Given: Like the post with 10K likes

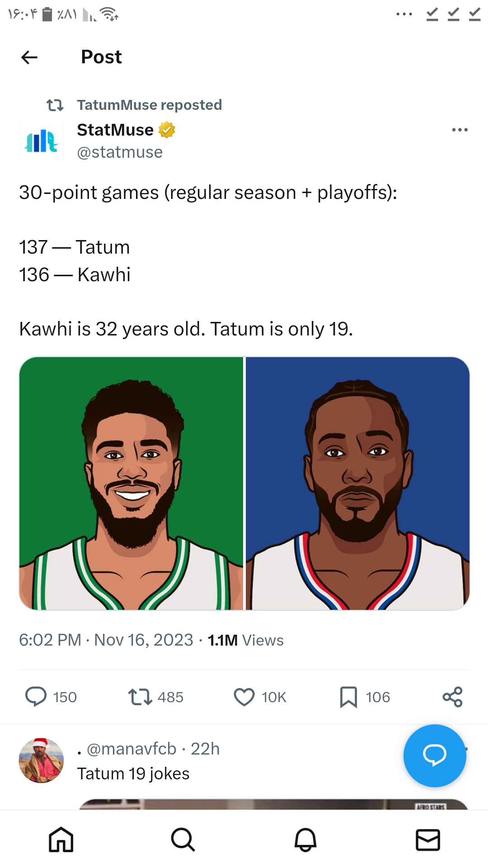Looking at the screenshot, I should [244, 697].
